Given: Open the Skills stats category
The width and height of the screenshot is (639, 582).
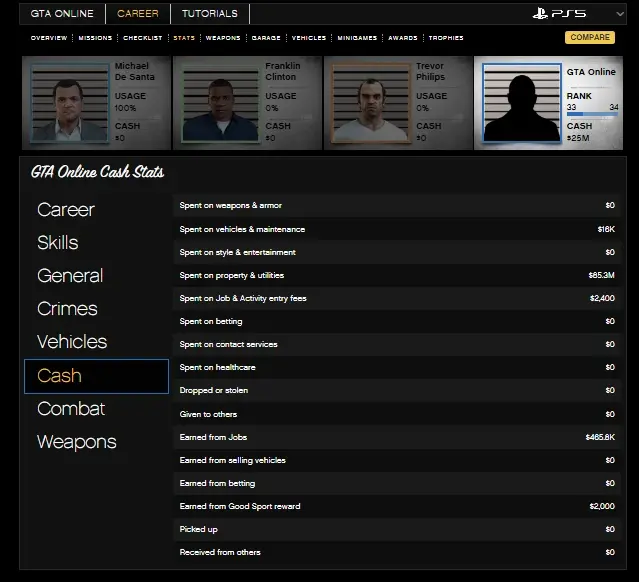Looking at the screenshot, I should [58, 243].
